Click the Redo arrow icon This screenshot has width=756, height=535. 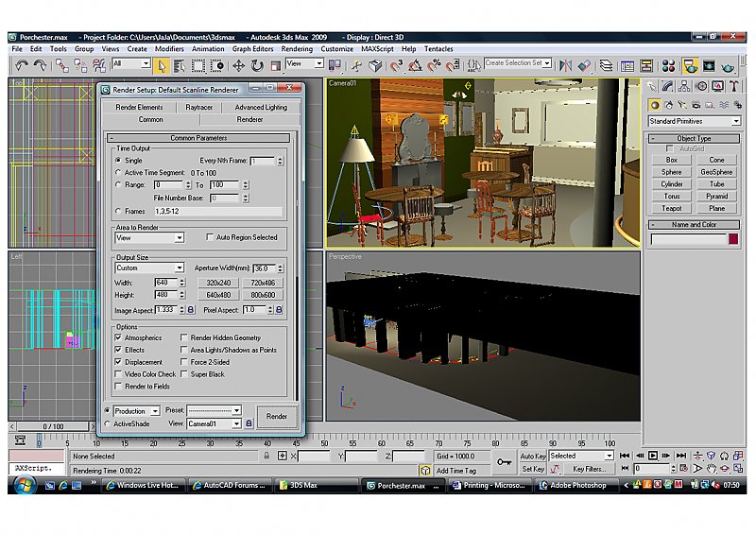pos(40,65)
